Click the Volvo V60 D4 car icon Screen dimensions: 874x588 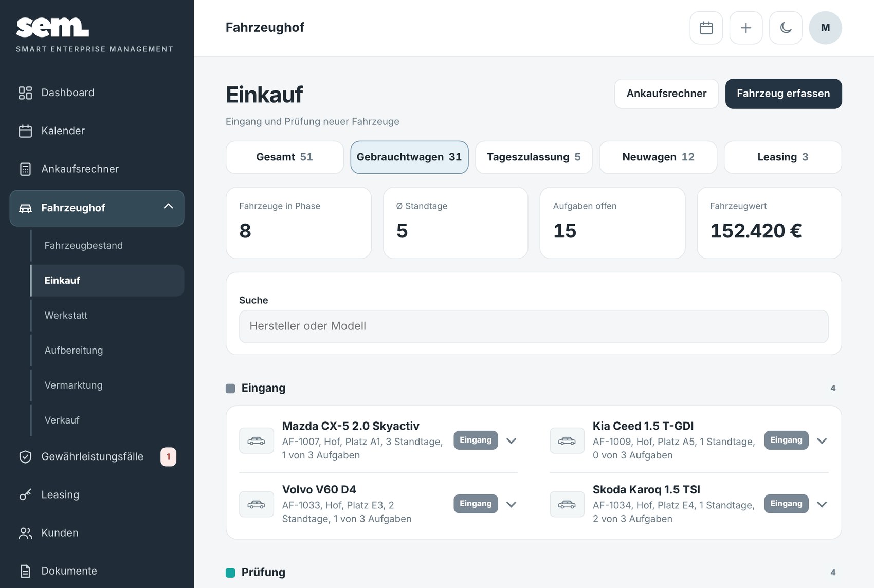click(256, 504)
